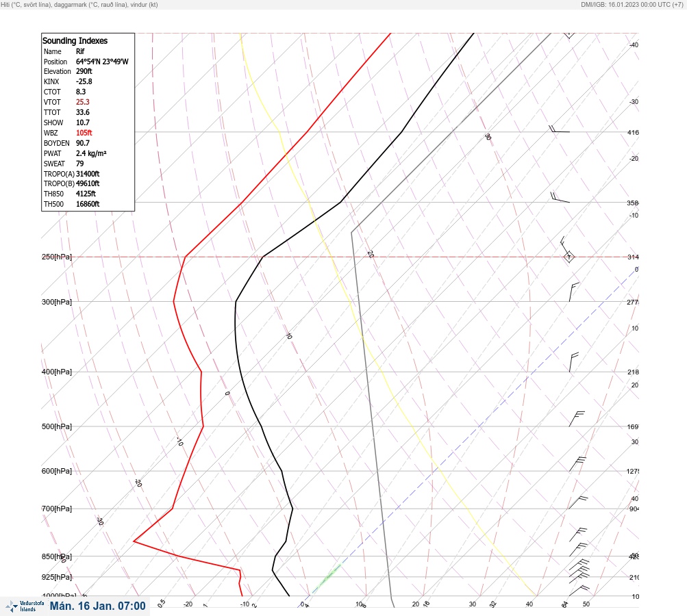Click the SWEAT value 79
The height and width of the screenshot is (616, 687).
click(x=79, y=164)
